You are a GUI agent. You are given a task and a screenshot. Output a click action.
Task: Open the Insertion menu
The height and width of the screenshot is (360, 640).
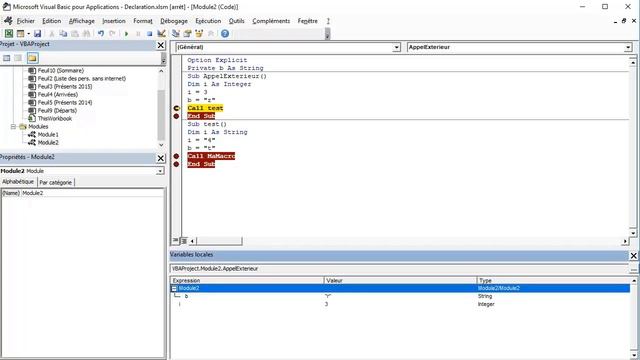(x=114, y=21)
